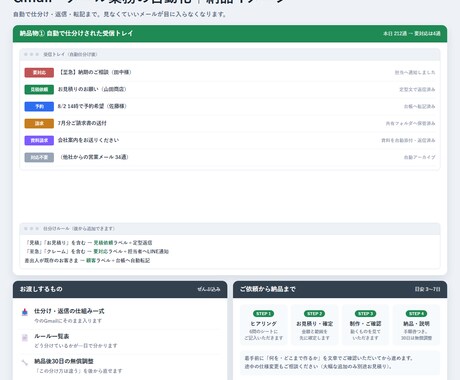Click the ルール一覧表 item title
This screenshot has width=460, height=380.
[52, 336]
